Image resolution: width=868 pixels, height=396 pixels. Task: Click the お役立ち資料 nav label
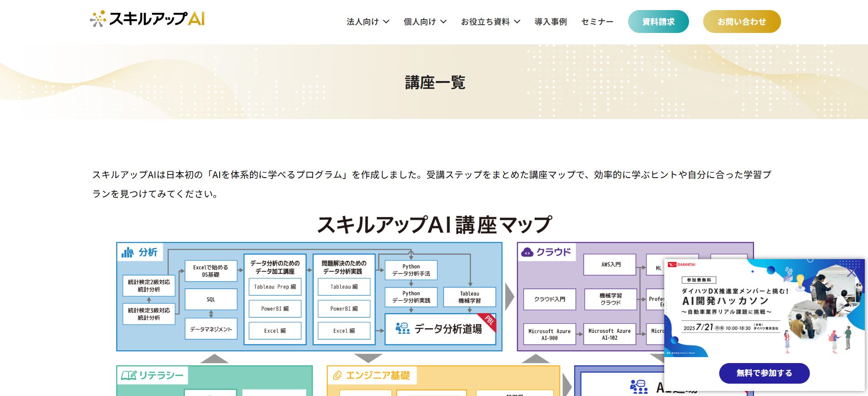485,22
